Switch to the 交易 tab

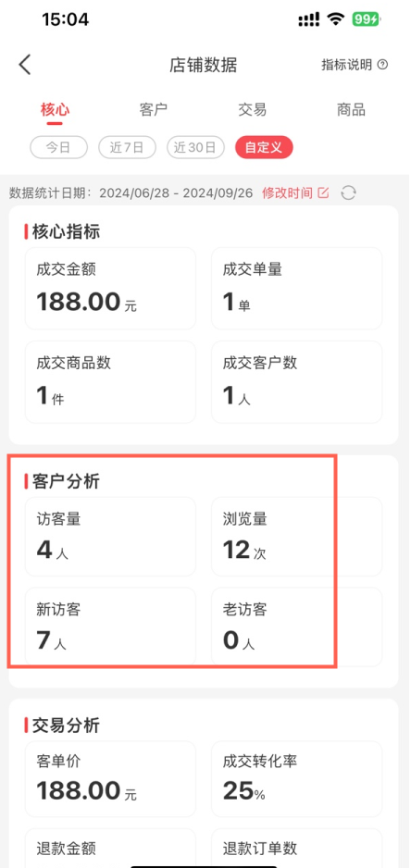tap(252, 109)
